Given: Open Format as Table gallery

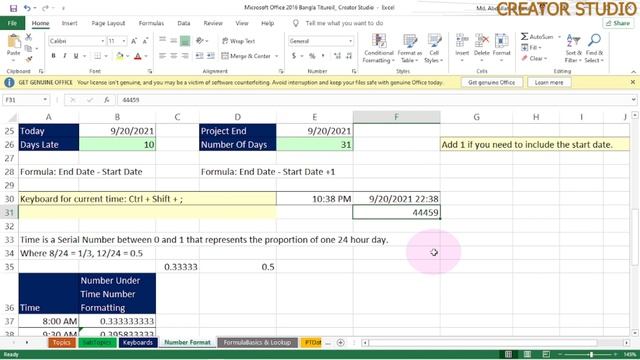Looking at the screenshot, I should coord(409,49).
